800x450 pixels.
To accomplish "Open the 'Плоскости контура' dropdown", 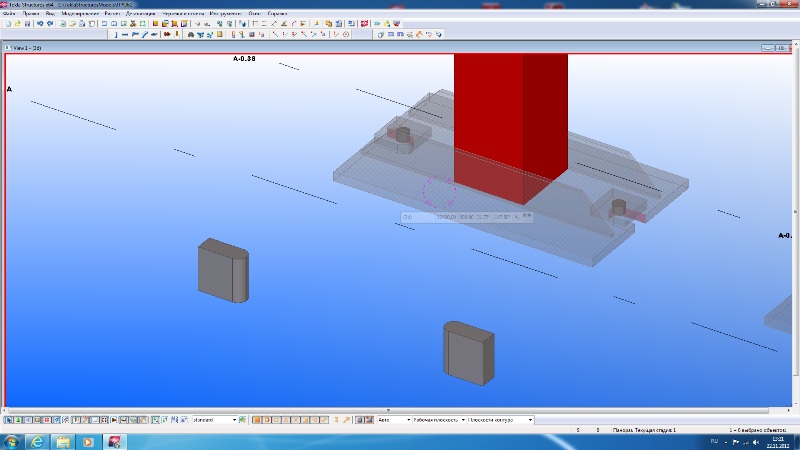I will (530, 420).
